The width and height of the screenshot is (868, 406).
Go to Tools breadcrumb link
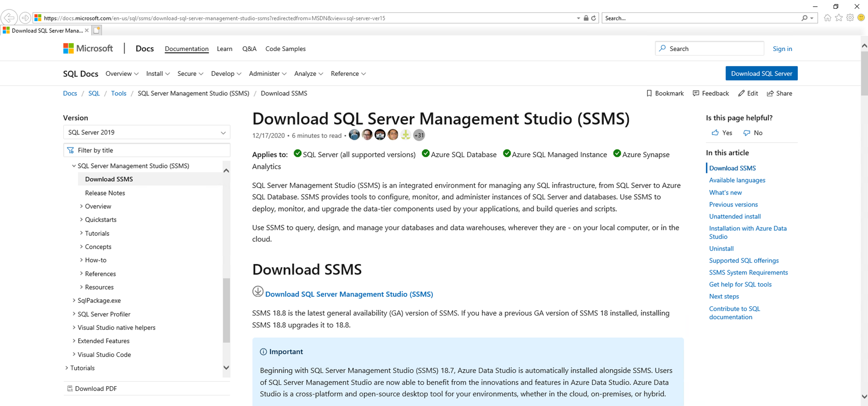pos(119,93)
